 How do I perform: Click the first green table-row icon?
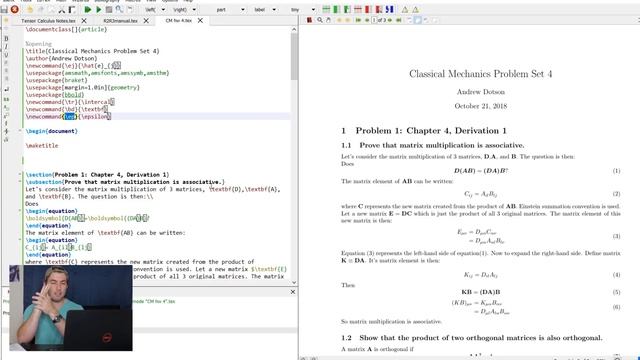click(x=326, y=9)
